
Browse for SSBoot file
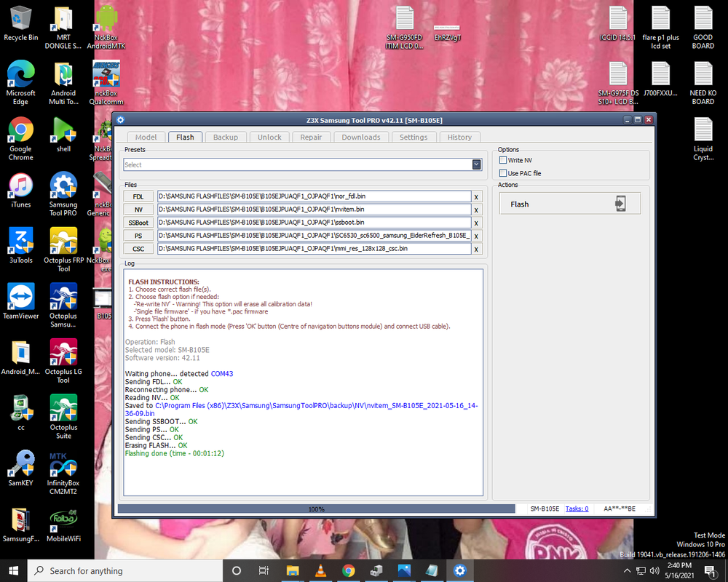pos(138,223)
